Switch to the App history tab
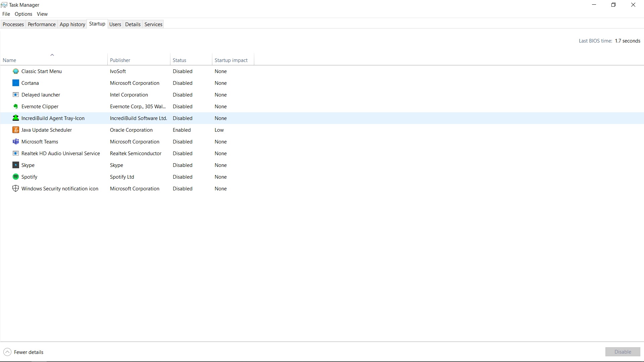The height and width of the screenshot is (362, 644). coord(72,24)
